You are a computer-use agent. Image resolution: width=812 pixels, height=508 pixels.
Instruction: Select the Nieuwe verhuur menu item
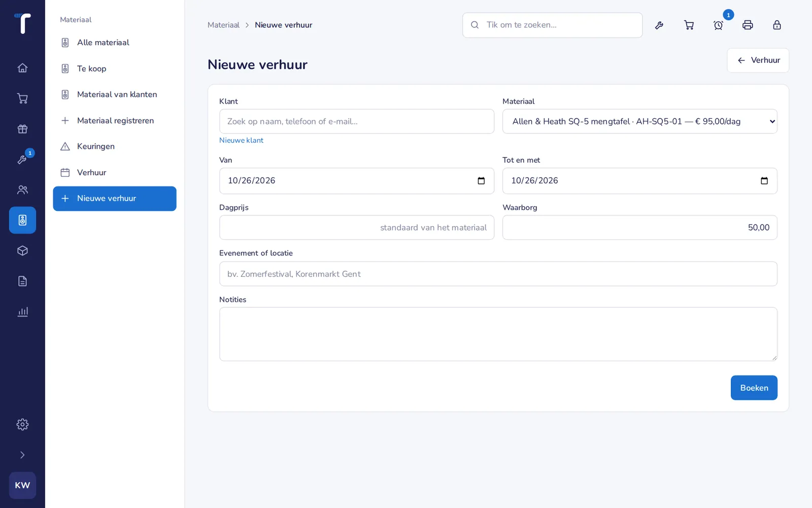point(115,199)
